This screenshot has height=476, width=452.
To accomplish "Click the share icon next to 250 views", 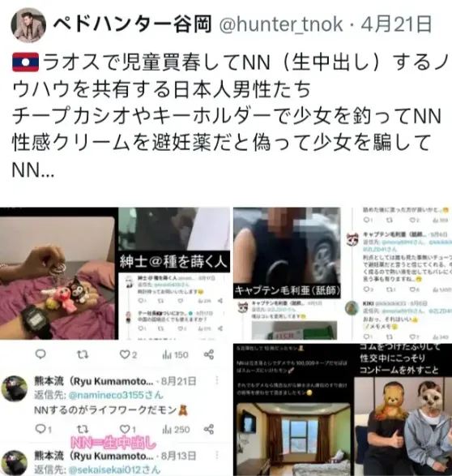I will (209, 429).
